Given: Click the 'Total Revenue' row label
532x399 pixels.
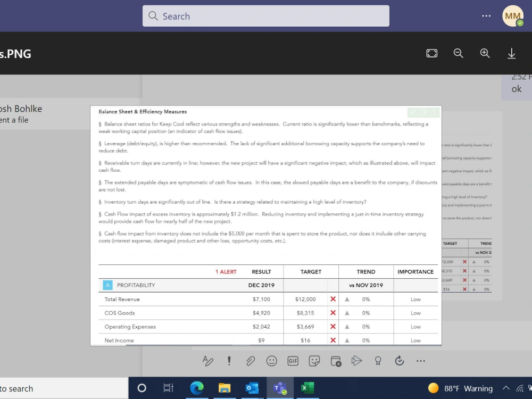Looking at the screenshot, I should click(x=122, y=299).
